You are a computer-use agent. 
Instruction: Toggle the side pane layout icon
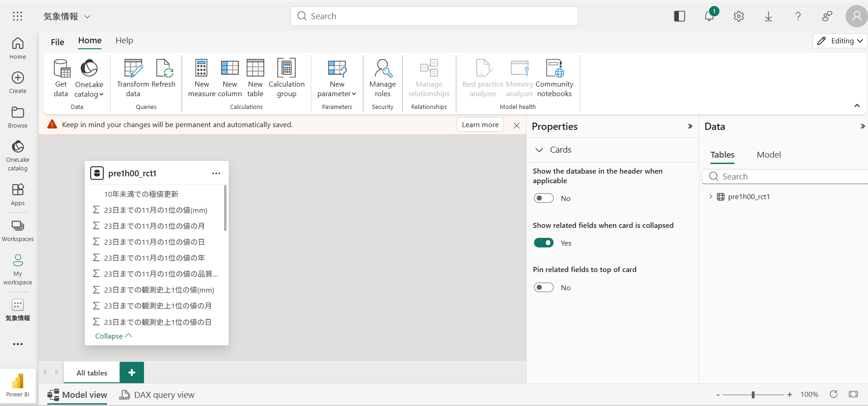coord(679,16)
